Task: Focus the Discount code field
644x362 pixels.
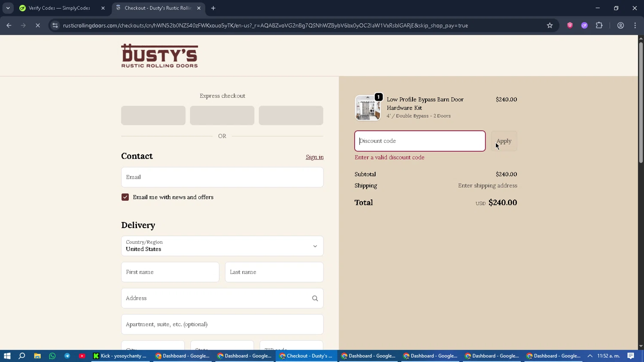Action: 420,141
